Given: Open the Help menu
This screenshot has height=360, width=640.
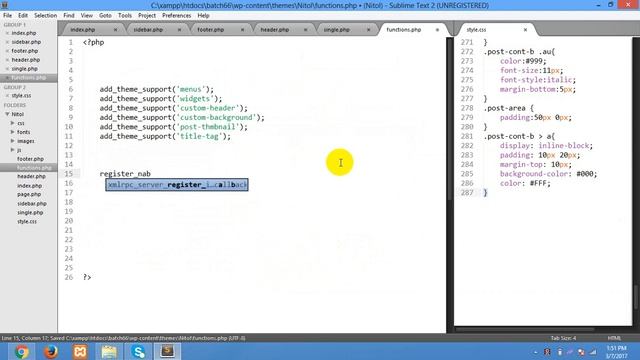Looking at the screenshot, I should pos(203,16).
